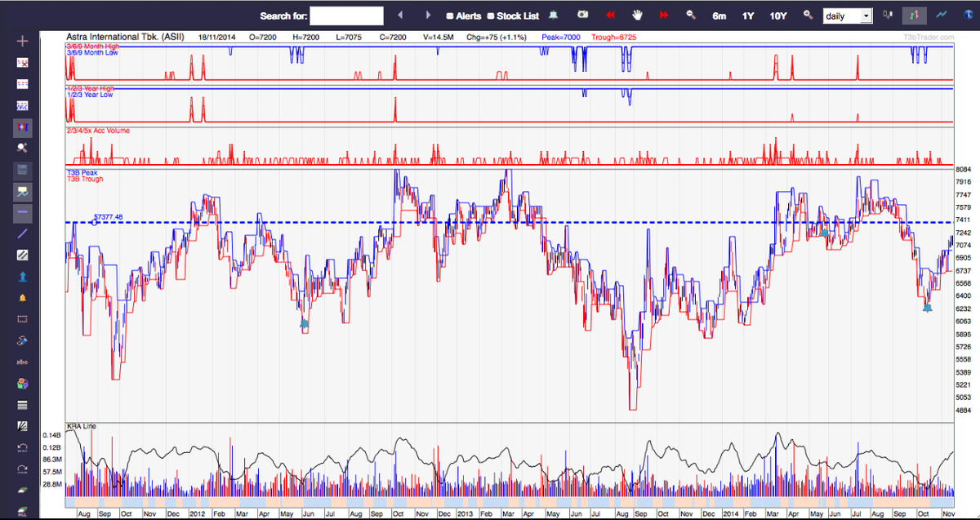This screenshot has width=980, height=520.
Task: Open the daily timeframe dropdown
Action: 848,16
